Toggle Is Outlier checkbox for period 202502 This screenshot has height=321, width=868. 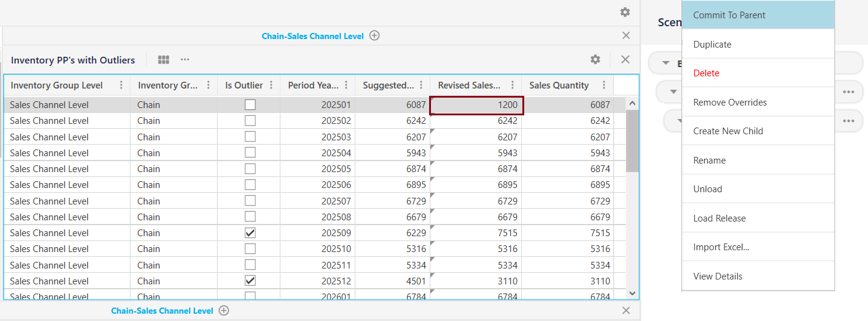[x=250, y=120]
